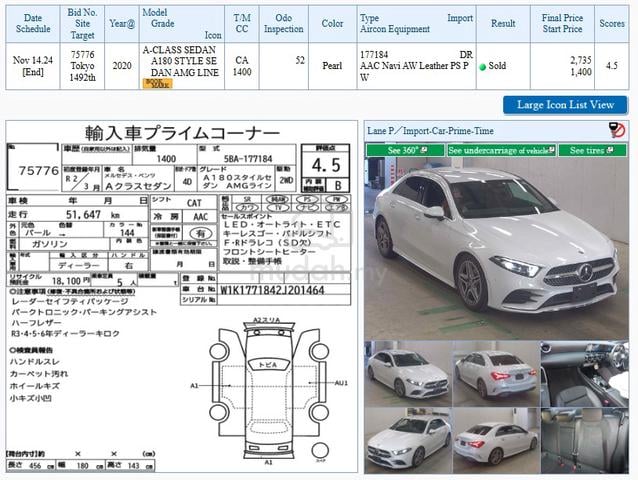This screenshot has height=480, width=638.
Task: Open the rear-view thumbnail with tail lights
Action: [496, 373]
